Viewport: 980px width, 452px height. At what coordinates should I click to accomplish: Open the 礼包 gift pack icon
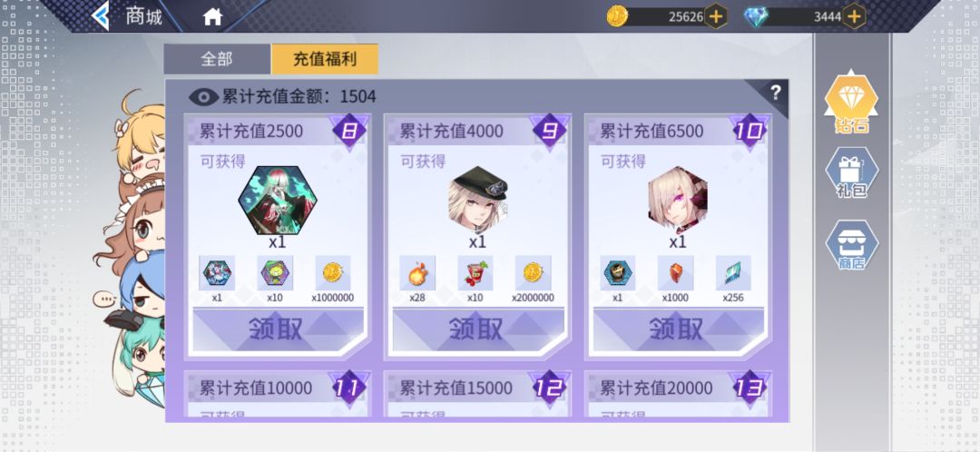click(x=851, y=172)
